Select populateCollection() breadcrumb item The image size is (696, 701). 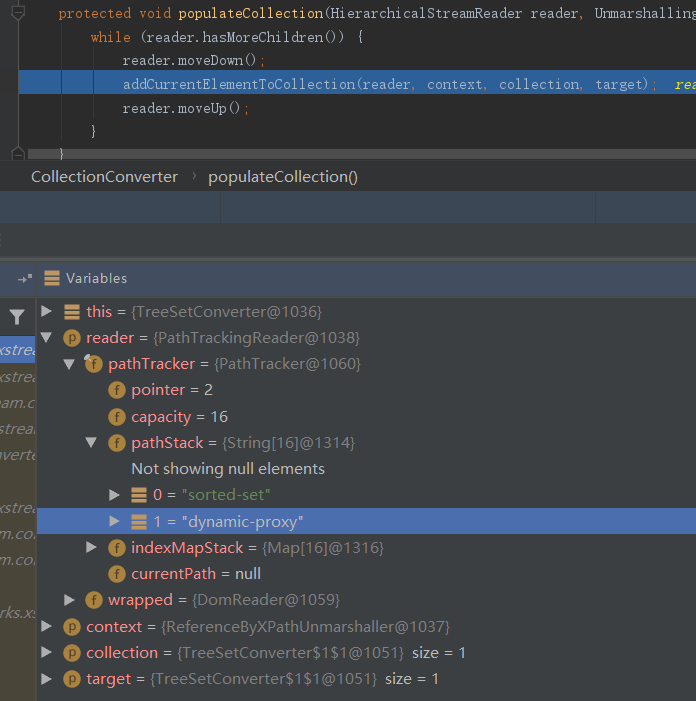click(282, 176)
